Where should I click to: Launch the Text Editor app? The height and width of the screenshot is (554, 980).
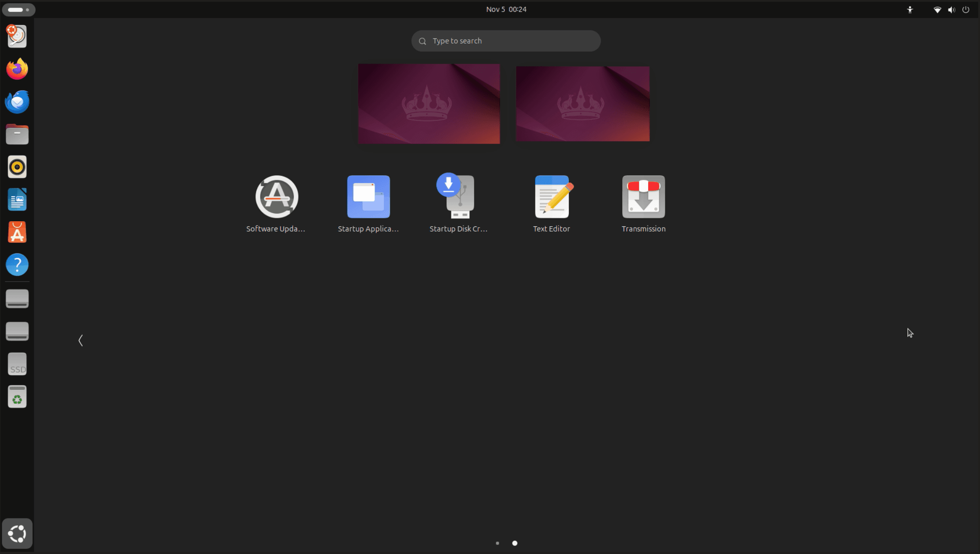(x=552, y=197)
